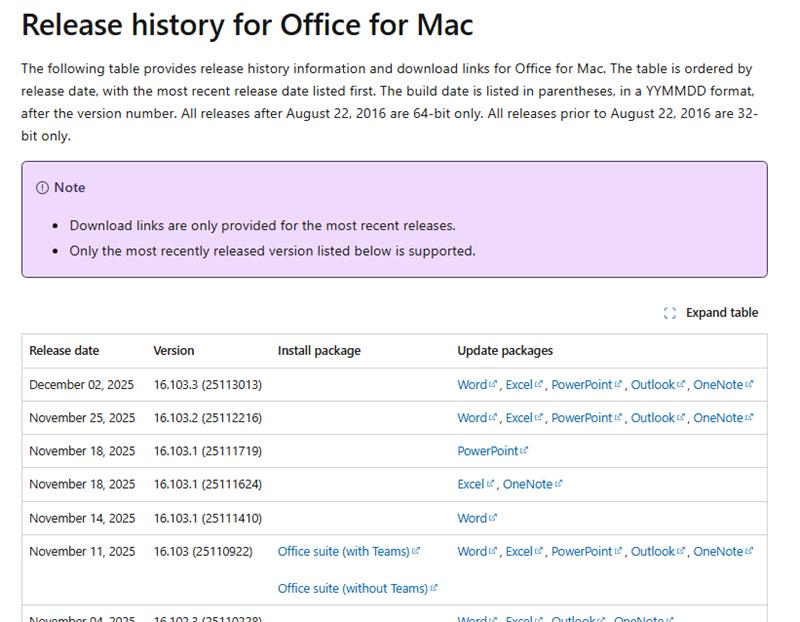Select the version cell 16.103 (25110922)
Viewport: 800px width, 622px height.
203,551
